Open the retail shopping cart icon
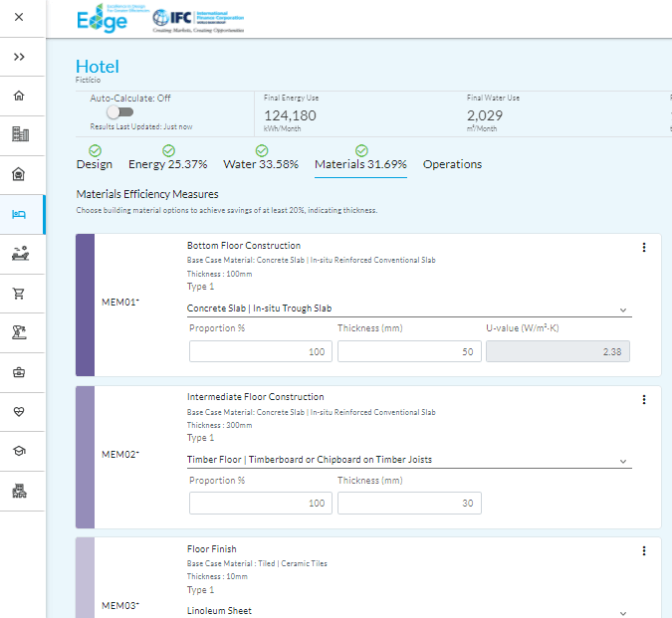Image resolution: width=672 pixels, height=618 pixels. point(19,294)
